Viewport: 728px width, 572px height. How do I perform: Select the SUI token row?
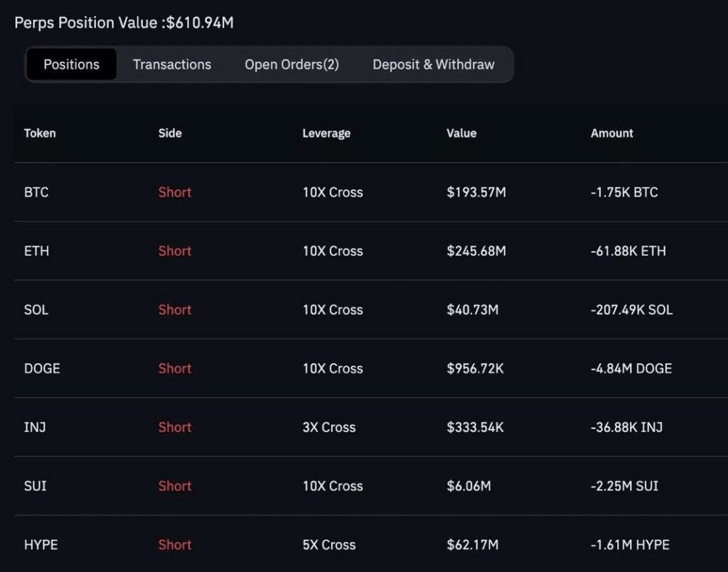tap(35, 486)
